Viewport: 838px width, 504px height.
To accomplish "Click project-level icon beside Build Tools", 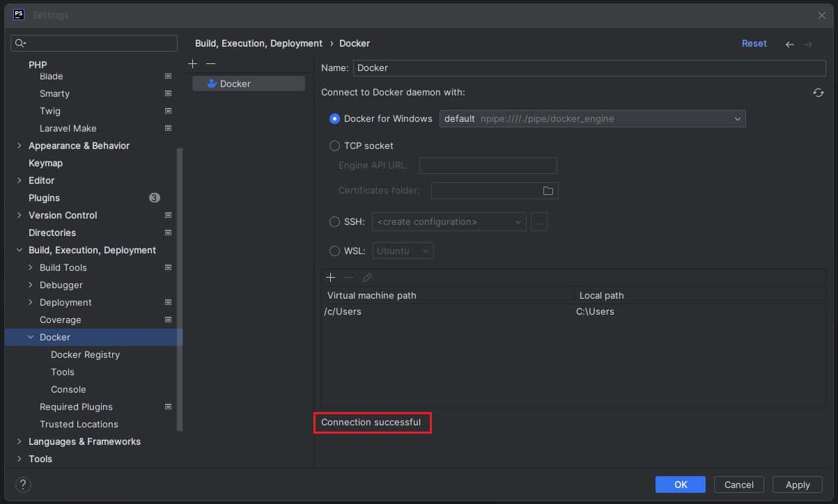I will click(x=168, y=267).
